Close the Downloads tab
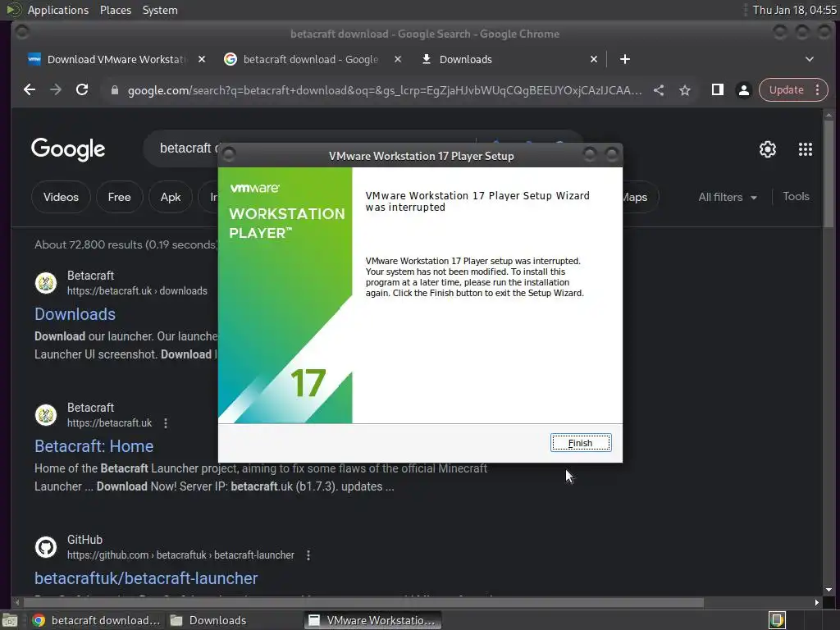Viewport: 840px width, 630px height. point(594,59)
